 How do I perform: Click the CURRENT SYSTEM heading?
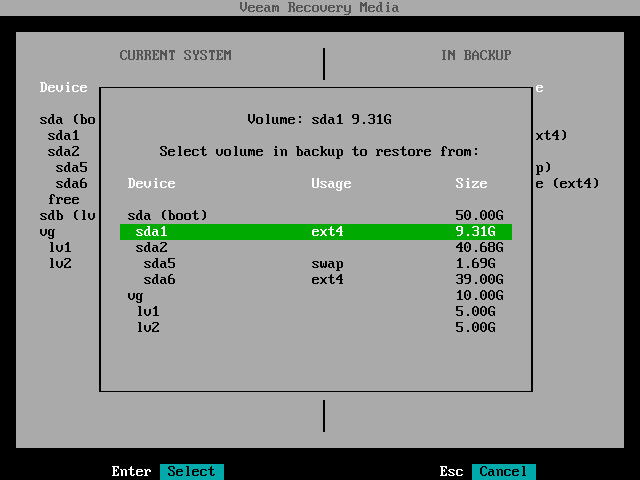176,55
